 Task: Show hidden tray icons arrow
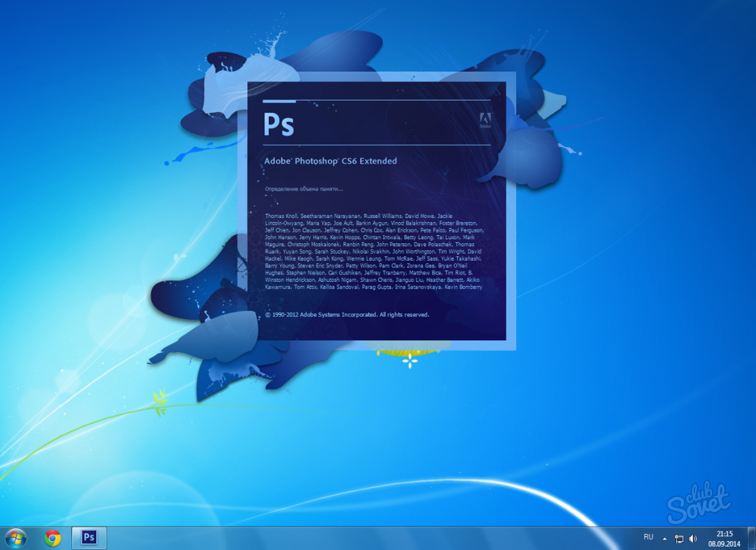click(665, 538)
